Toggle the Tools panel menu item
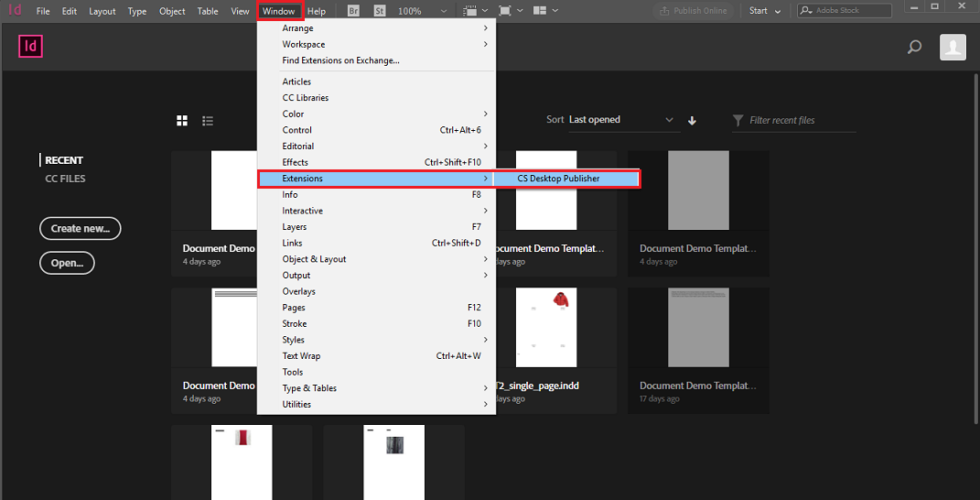Screen dimensions: 980x500 pos(376,372)
